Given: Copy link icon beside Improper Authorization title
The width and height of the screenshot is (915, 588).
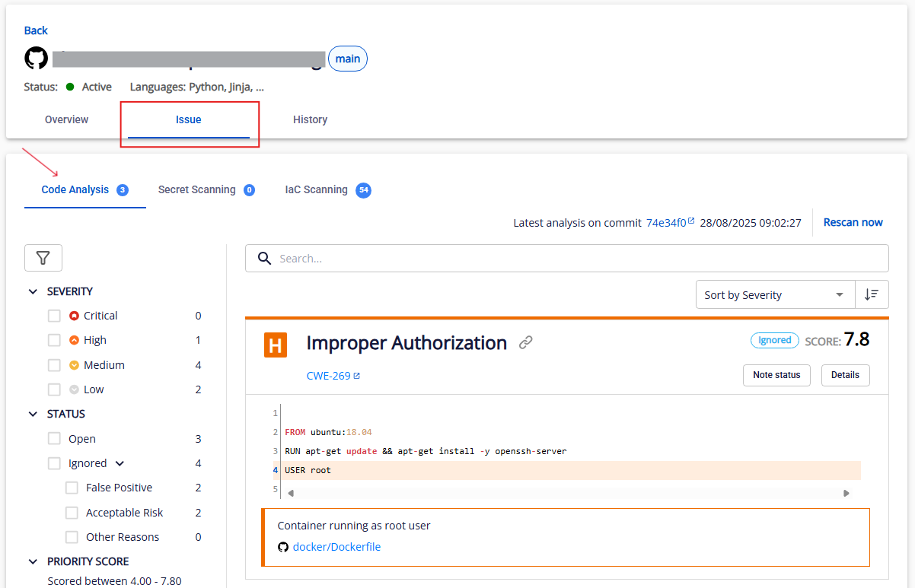Looking at the screenshot, I should 525,343.
